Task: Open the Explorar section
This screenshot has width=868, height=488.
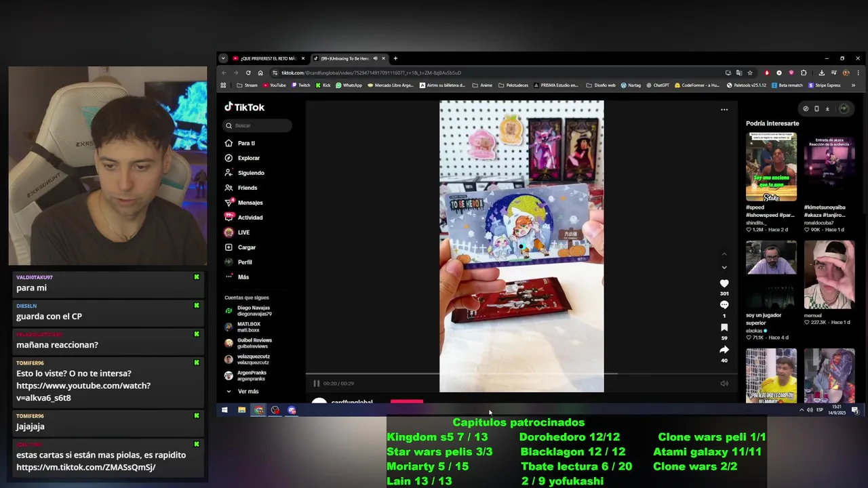Action: tap(242, 158)
